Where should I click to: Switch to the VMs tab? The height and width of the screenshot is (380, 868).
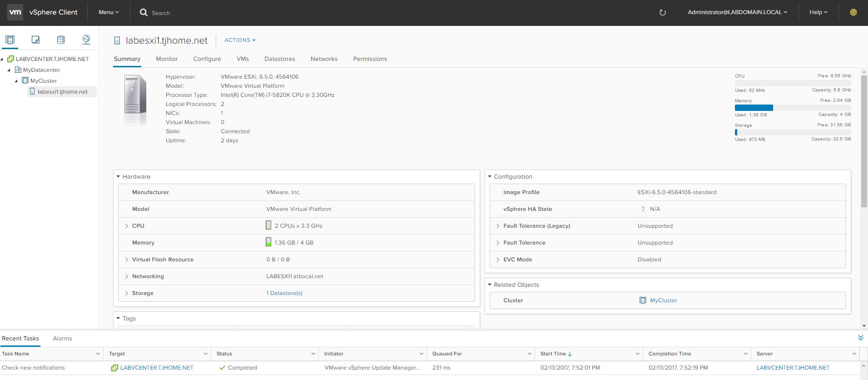click(x=243, y=59)
